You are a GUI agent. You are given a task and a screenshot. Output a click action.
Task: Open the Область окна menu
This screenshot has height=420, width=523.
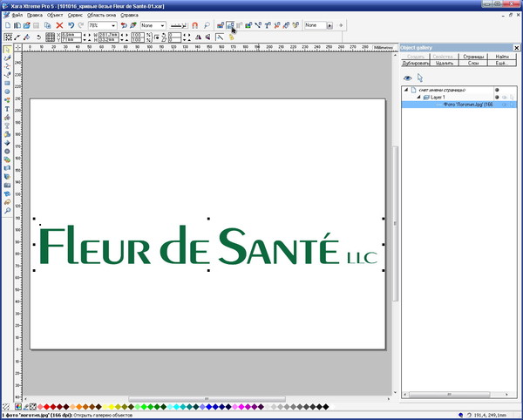tap(101, 15)
